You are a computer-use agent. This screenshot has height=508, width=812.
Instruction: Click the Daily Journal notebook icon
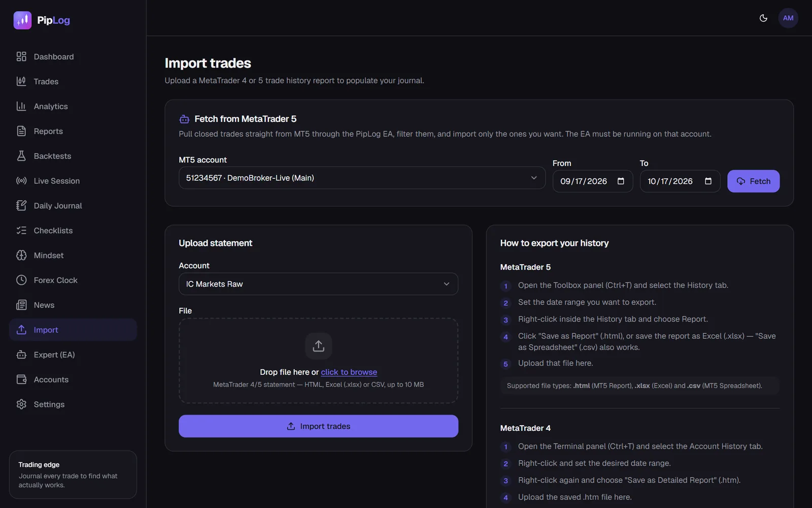pyautogui.click(x=21, y=206)
